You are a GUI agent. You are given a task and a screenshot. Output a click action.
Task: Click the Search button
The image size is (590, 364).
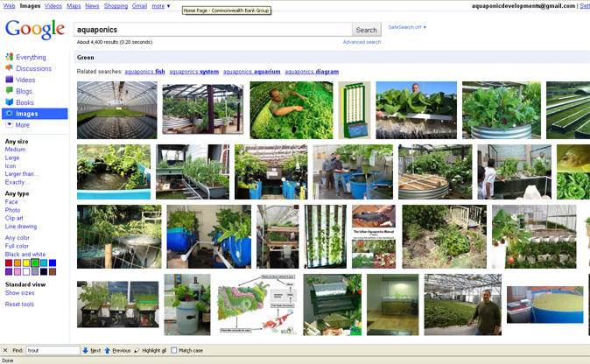pos(366,30)
